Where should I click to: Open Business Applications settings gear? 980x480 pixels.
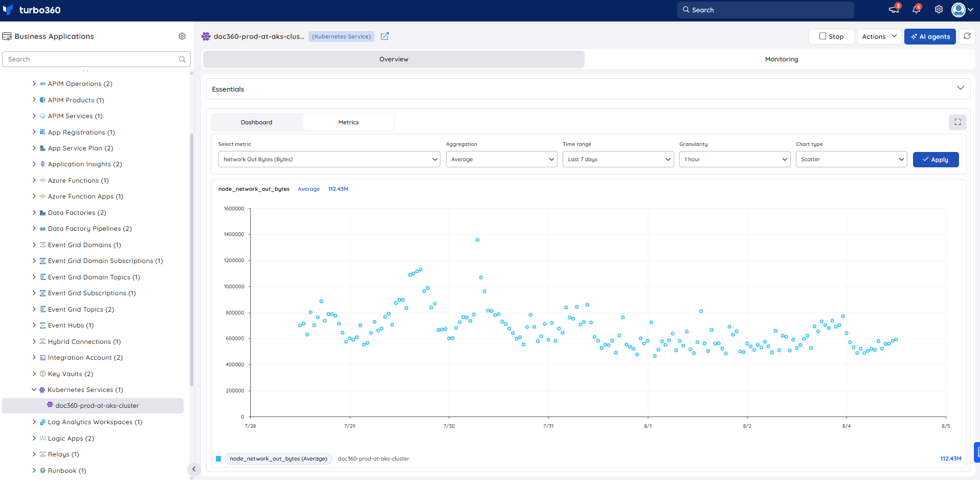[182, 36]
